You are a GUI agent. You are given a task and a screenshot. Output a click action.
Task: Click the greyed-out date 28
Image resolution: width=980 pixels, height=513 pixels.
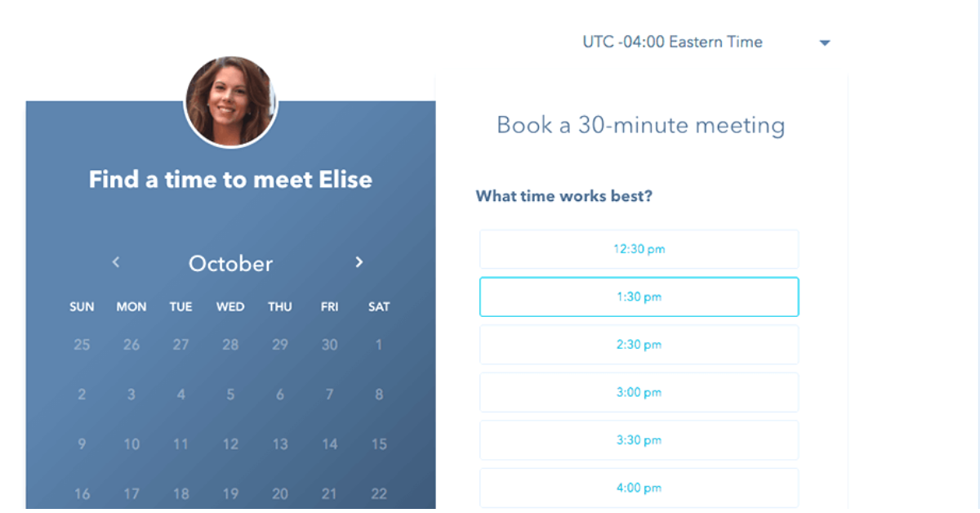point(230,345)
